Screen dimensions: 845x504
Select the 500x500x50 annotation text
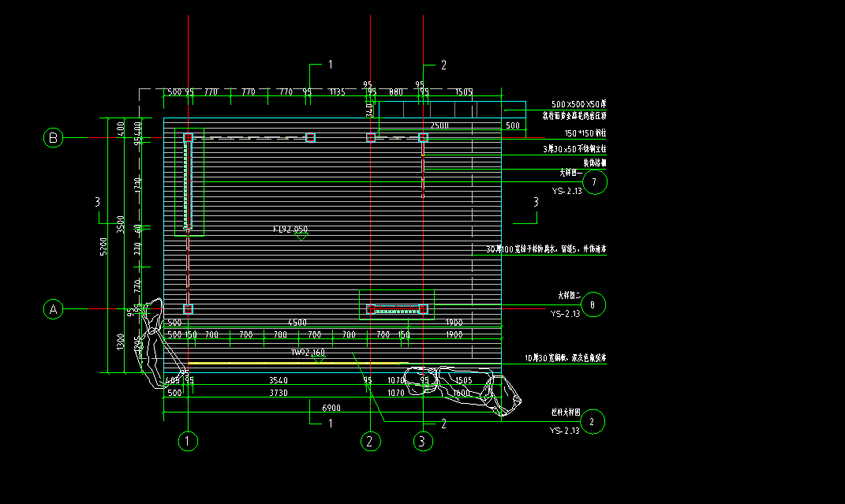point(578,104)
